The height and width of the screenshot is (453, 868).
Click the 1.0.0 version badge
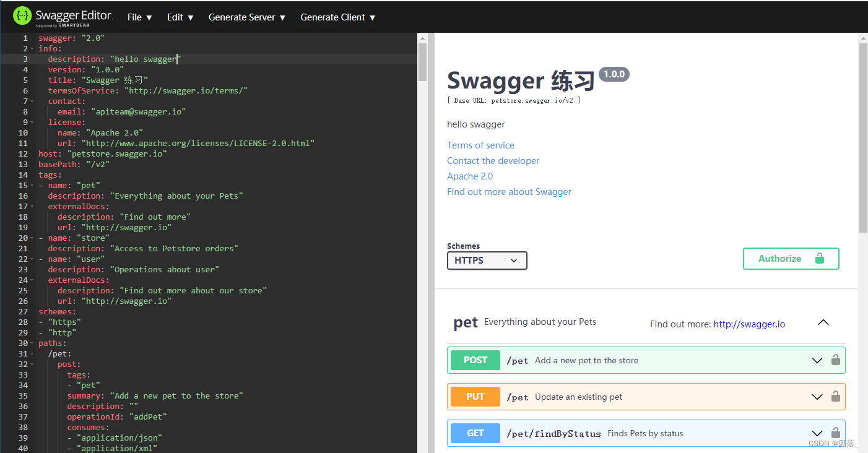[x=614, y=74]
